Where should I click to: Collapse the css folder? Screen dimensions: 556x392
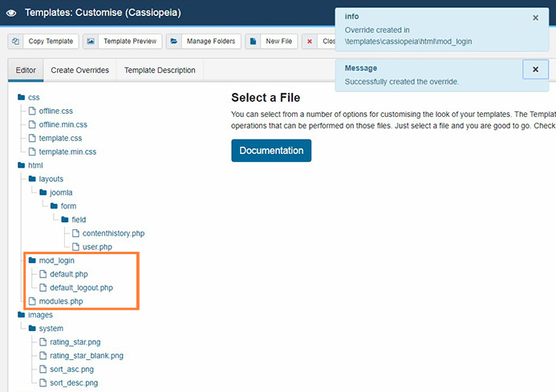point(33,97)
